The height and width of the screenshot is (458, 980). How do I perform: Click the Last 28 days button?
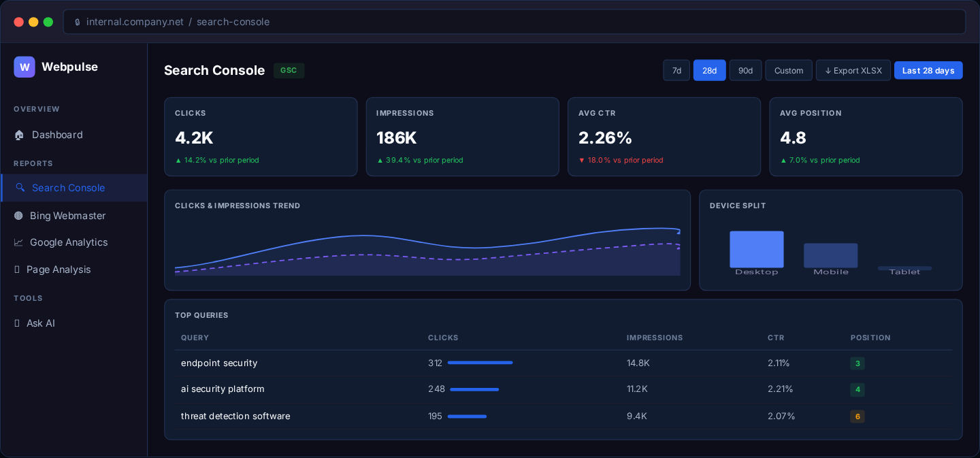click(x=928, y=70)
